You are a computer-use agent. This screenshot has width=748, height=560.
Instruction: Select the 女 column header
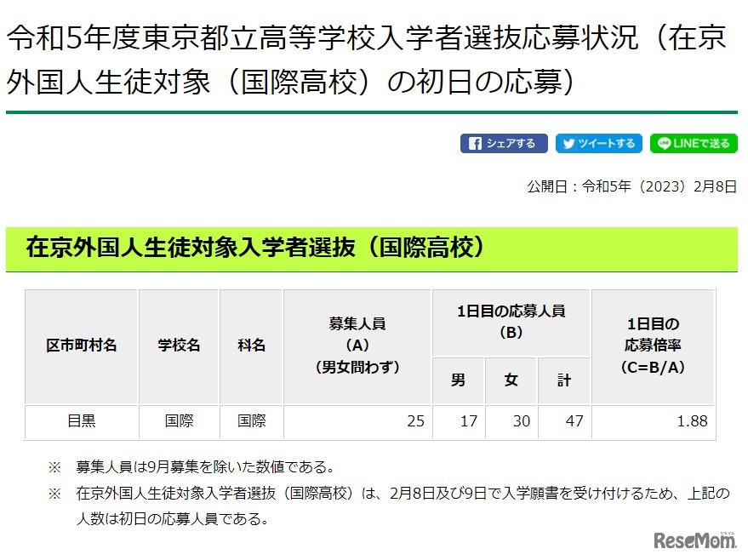(x=511, y=380)
